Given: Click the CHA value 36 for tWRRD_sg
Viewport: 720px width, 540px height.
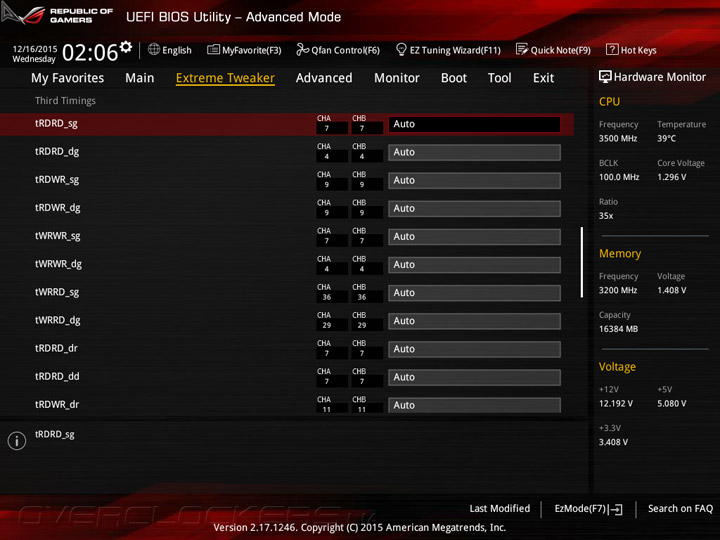Looking at the screenshot, I should (x=326, y=297).
